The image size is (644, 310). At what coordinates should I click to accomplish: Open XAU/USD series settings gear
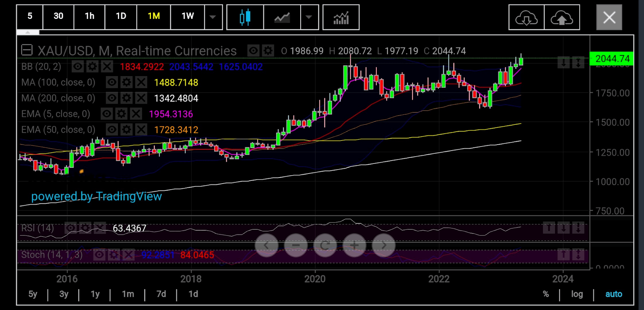click(x=268, y=51)
